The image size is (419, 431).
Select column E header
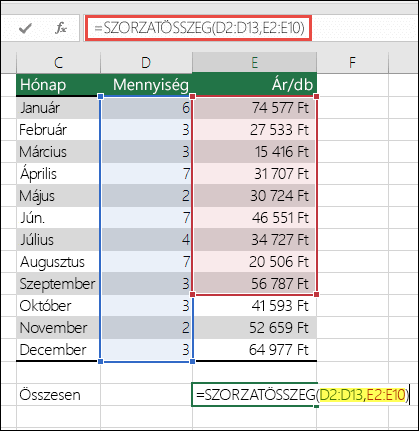coord(254,62)
